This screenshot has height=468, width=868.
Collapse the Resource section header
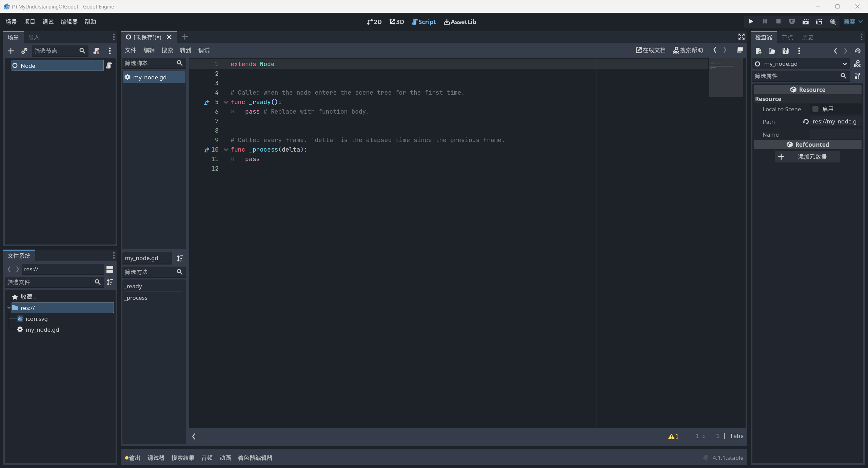pos(808,90)
